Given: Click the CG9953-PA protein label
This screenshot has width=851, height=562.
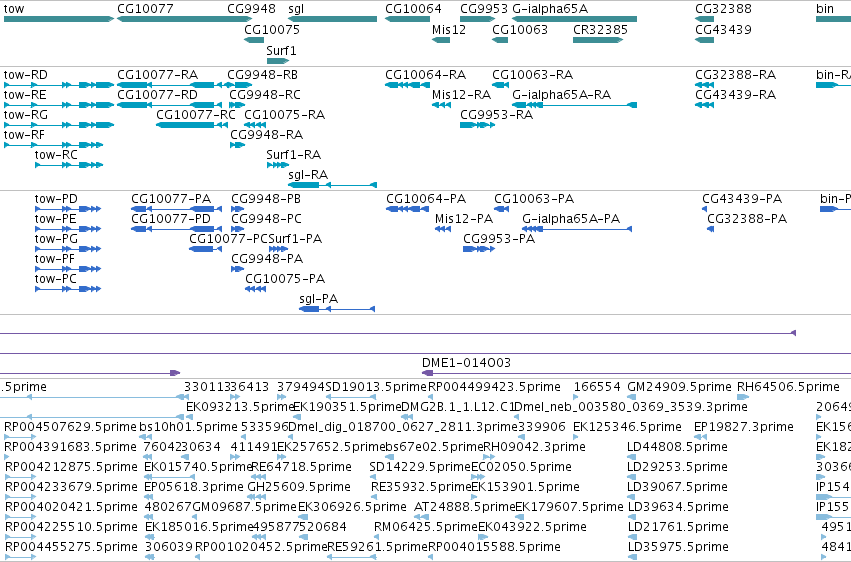Looking at the screenshot, I should pyautogui.click(x=499, y=239).
